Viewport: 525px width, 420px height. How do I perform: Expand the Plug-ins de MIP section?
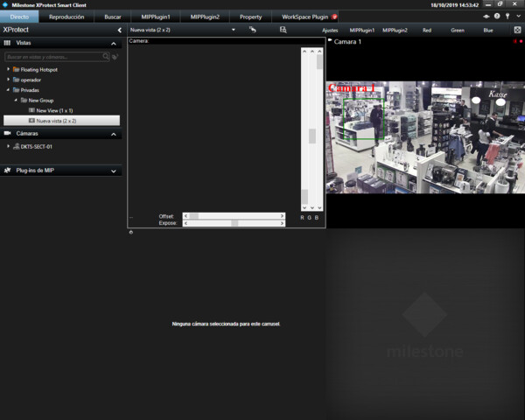point(114,171)
